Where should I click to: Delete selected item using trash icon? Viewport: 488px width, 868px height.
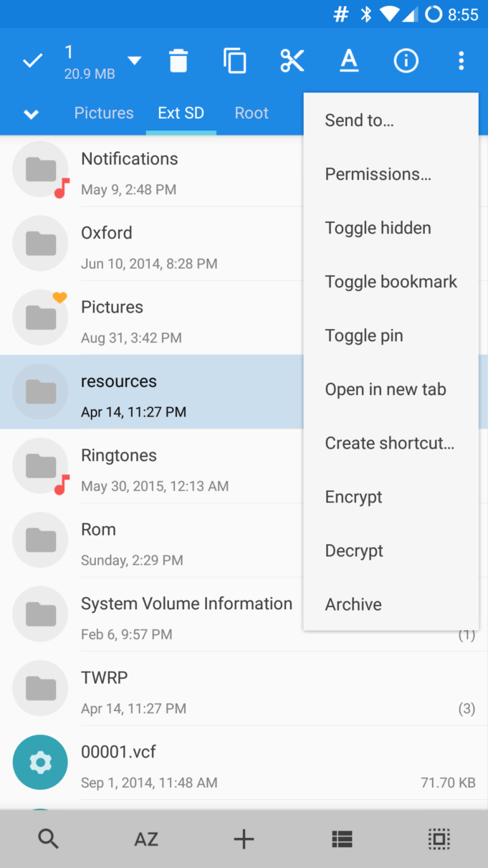point(178,60)
